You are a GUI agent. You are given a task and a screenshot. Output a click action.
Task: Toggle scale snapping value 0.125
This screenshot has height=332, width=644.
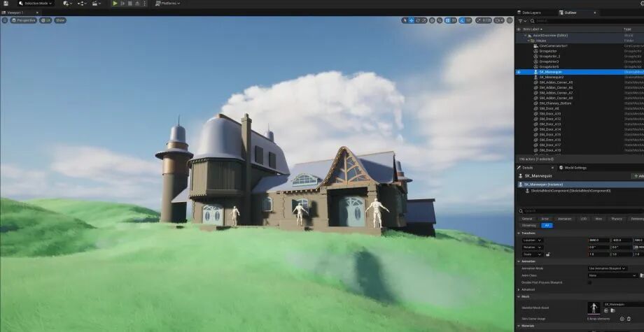tap(484, 20)
